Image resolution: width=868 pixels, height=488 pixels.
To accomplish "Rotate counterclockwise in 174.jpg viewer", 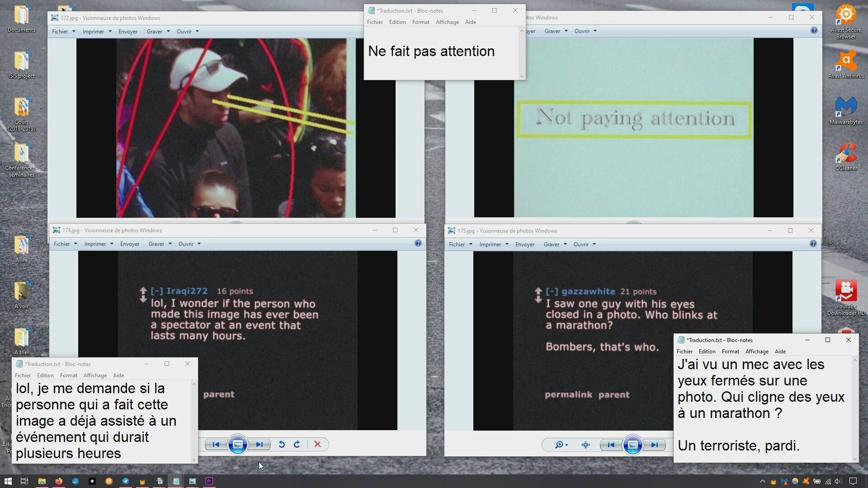I will click(281, 444).
